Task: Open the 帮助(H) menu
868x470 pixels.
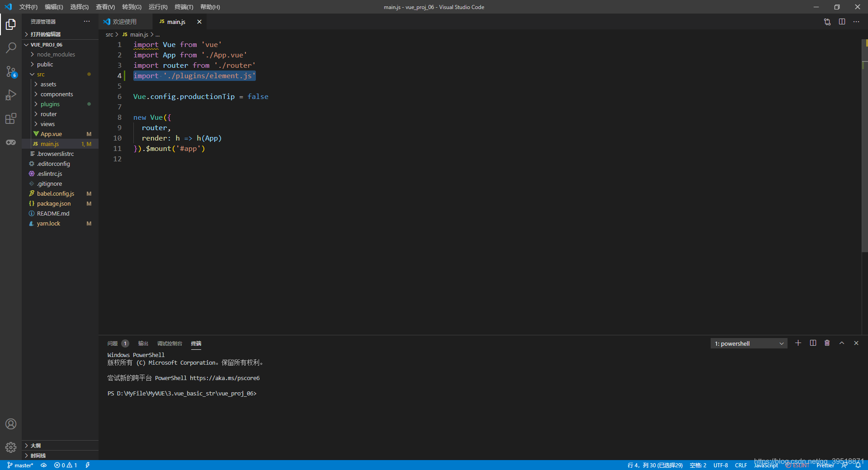Action: click(x=210, y=7)
